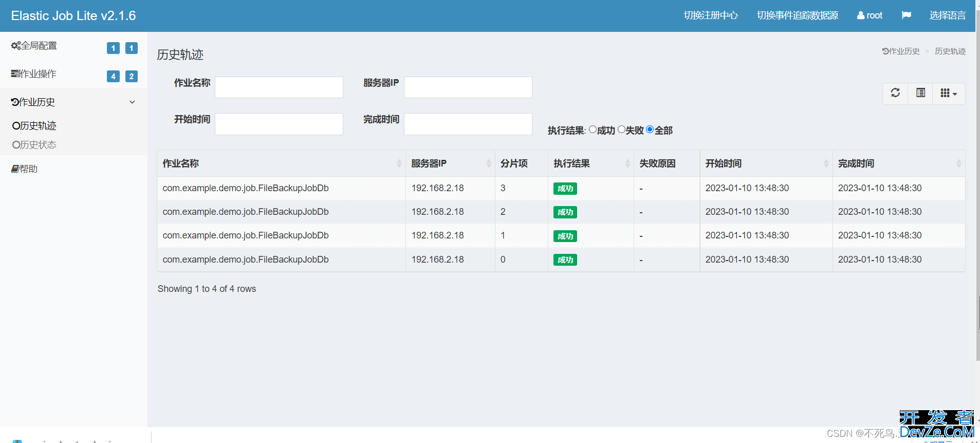Sort table by 执行结果 column

[590, 163]
